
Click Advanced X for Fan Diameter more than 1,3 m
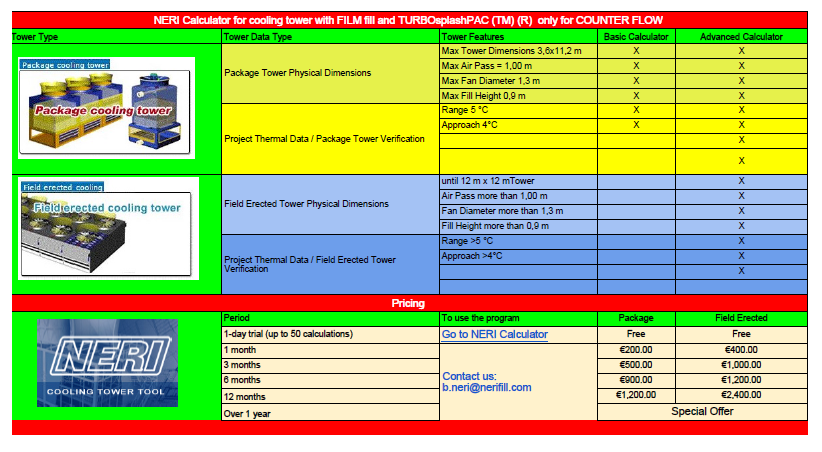click(741, 211)
